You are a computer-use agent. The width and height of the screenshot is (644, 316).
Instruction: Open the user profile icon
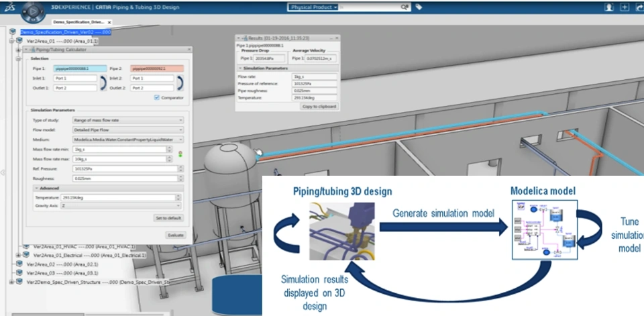(610, 7)
